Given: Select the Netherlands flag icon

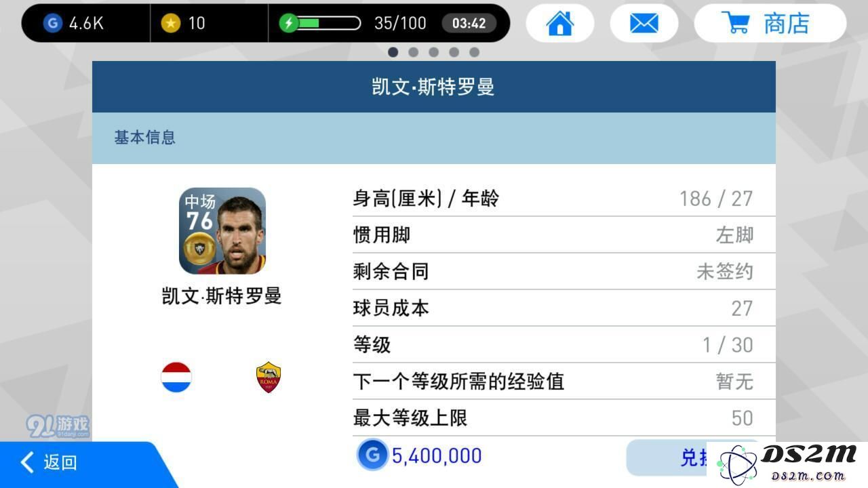Looking at the screenshot, I should [x=176, y=378].
